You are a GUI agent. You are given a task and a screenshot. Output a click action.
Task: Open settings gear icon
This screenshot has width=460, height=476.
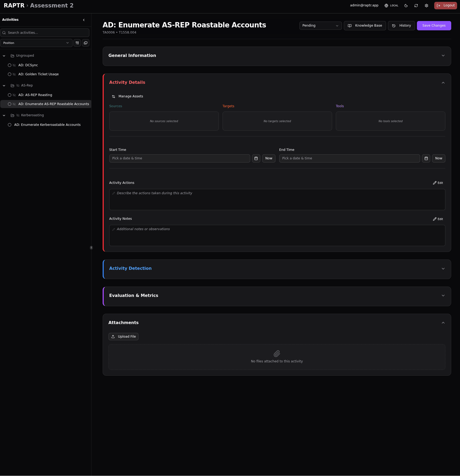click(426, 6)
